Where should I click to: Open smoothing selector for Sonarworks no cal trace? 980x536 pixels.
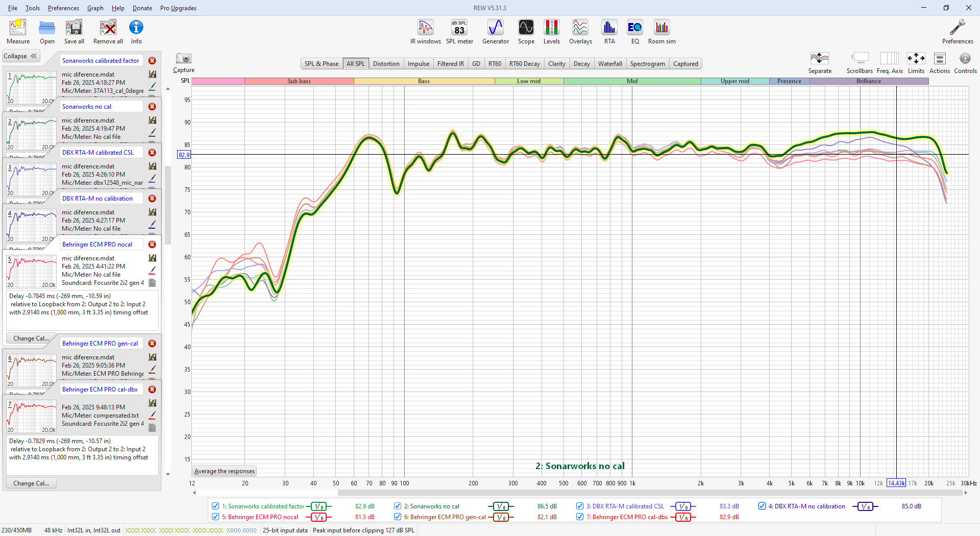pos(501,506)
